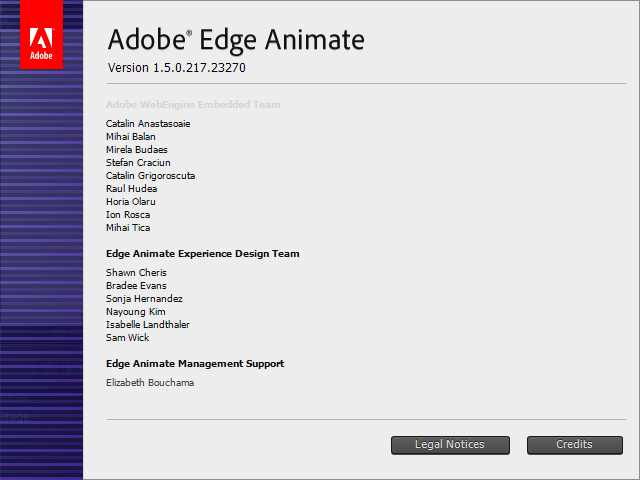Select the name Shawn Cheris
This screenshot has width=640, height=480.
coord(136,273)
